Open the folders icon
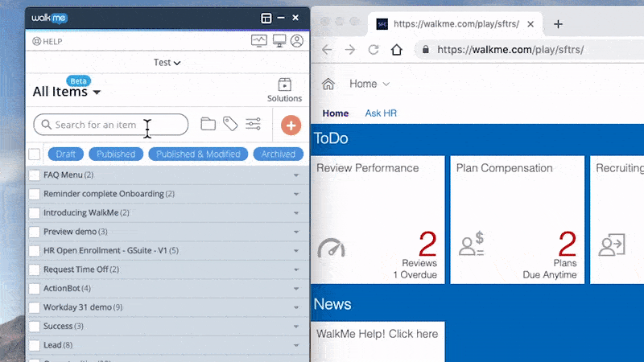Viewport: 644px width, 362px height. coord(208,124)
